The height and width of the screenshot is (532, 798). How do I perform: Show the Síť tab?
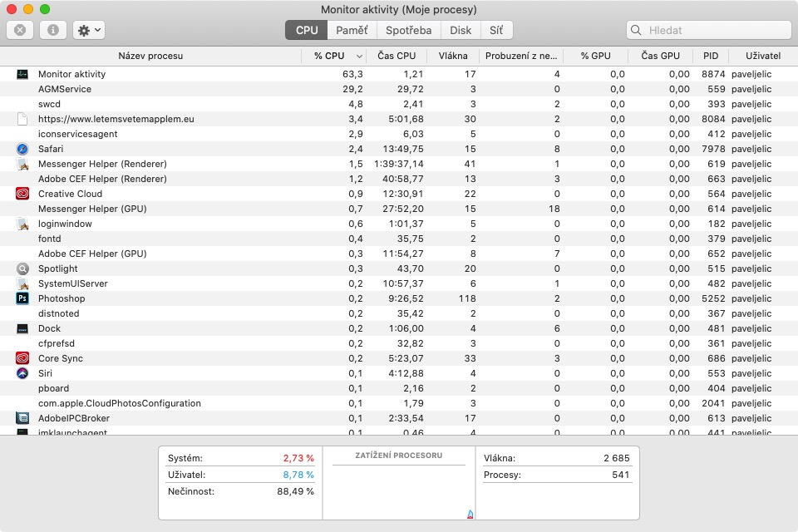pyautogui.click(x=495, y=30)
